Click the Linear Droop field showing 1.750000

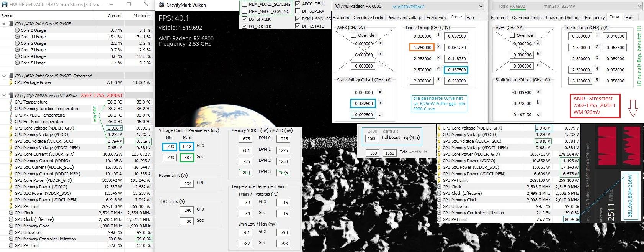tap(422, 48)
